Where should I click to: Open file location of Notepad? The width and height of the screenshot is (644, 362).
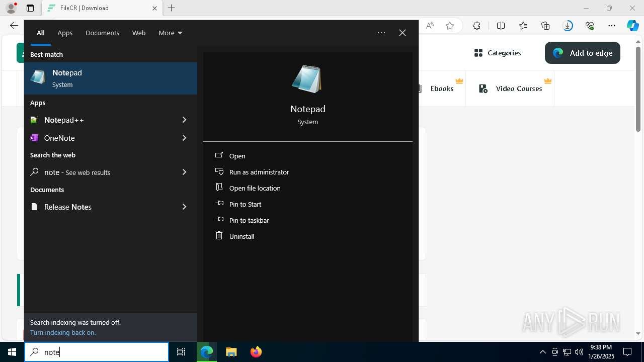(x=255, y=188)
